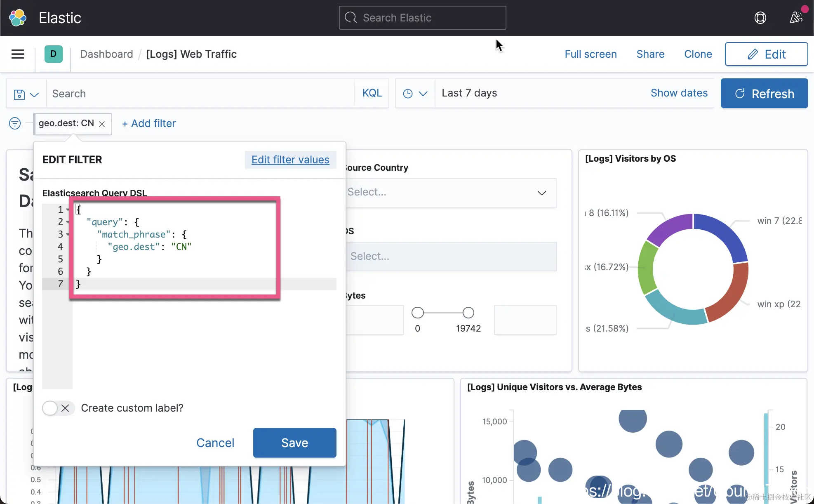Open the hamburger navigation menu
Screen dimensions: 814x504
pos(17,54)
